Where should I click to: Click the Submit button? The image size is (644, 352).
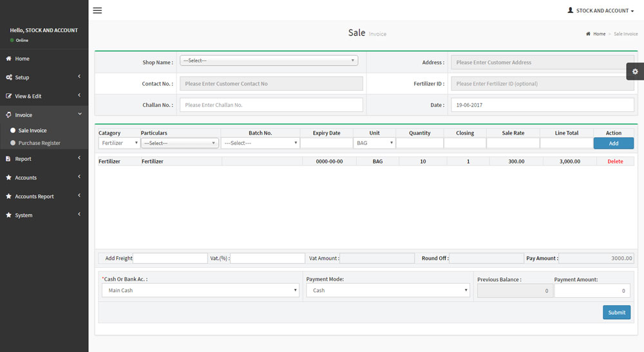pos(616,312)
